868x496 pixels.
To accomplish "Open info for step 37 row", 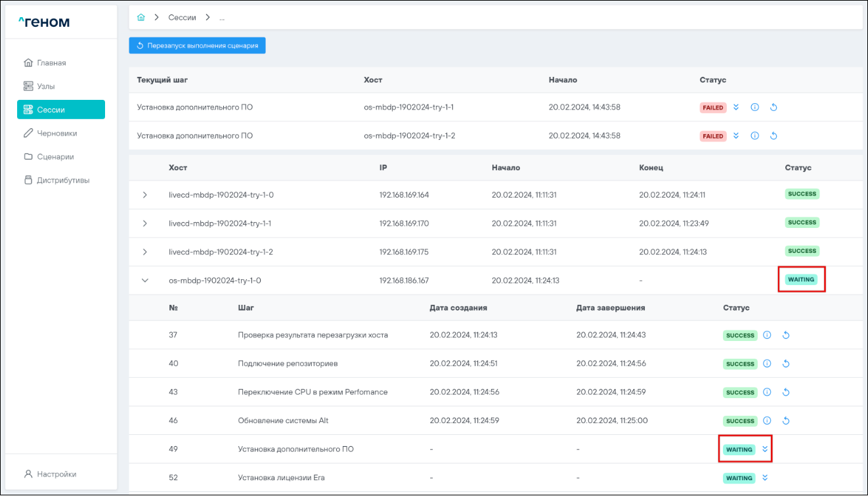I will (767, 335).
